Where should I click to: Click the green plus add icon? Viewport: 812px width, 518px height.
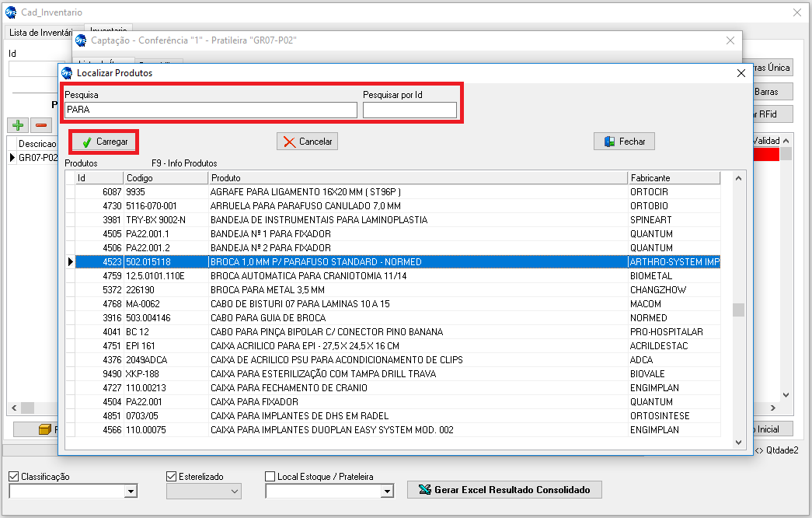coord(17,124)
